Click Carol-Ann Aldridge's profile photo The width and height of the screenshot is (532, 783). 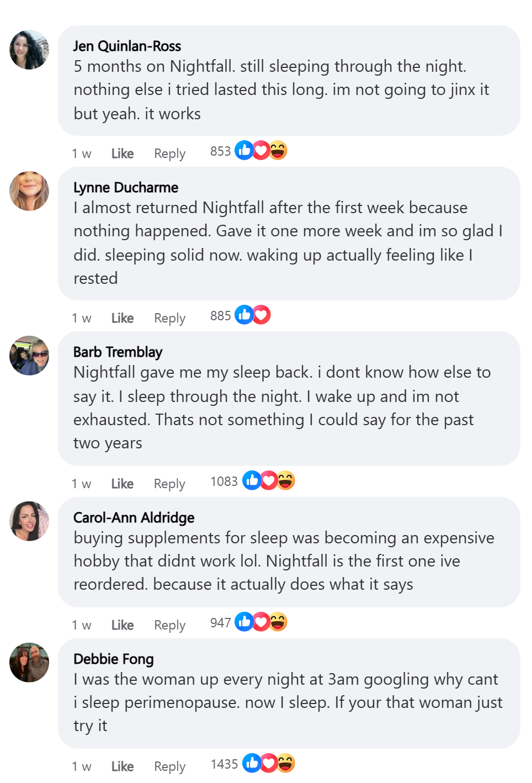point(29,521)
